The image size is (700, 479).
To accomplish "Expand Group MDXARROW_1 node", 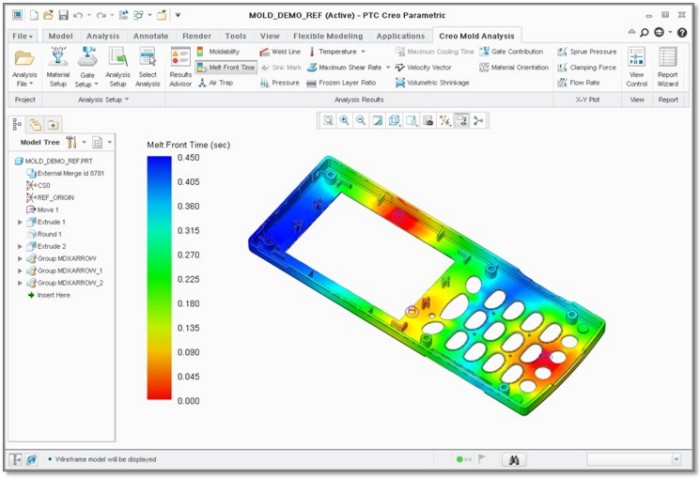I will coord(20,271).
